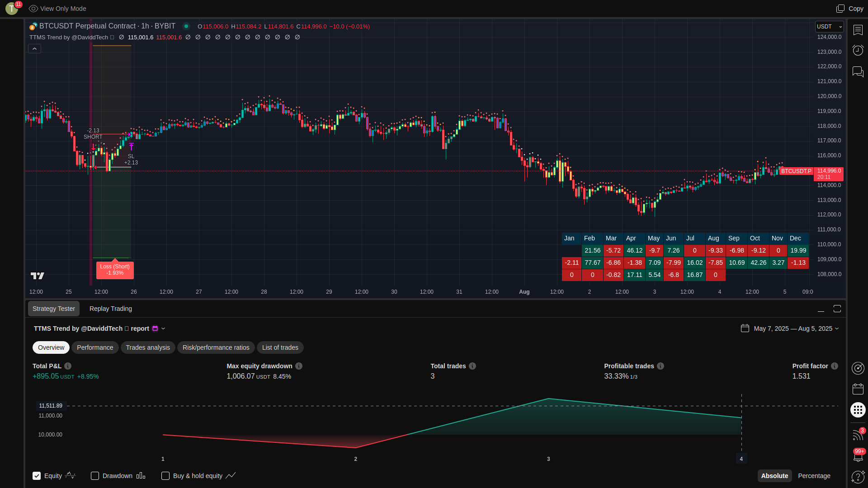This screenshot has height=488, width=868.
Task: Enable the Drawdown checkbox
Action: (x=95, y=476)
